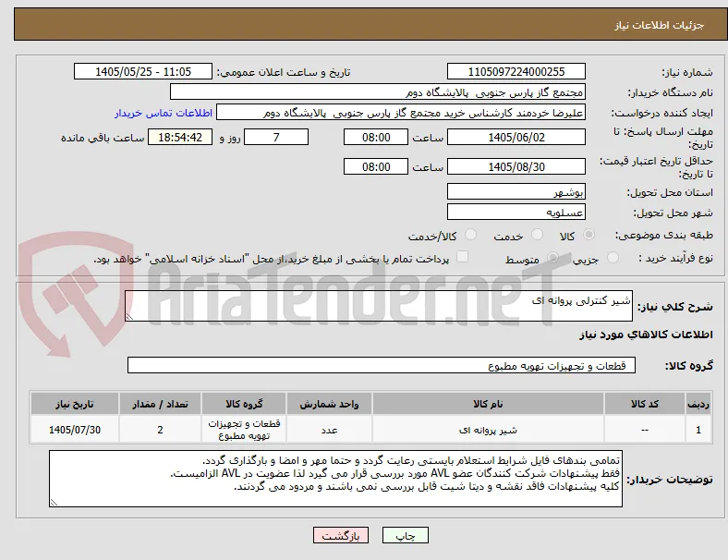The height and width of the screenshot is (560, 728).
Task: Click the heading اطلاعات کالاهای مورد نیاز
Action: [646, 335]
